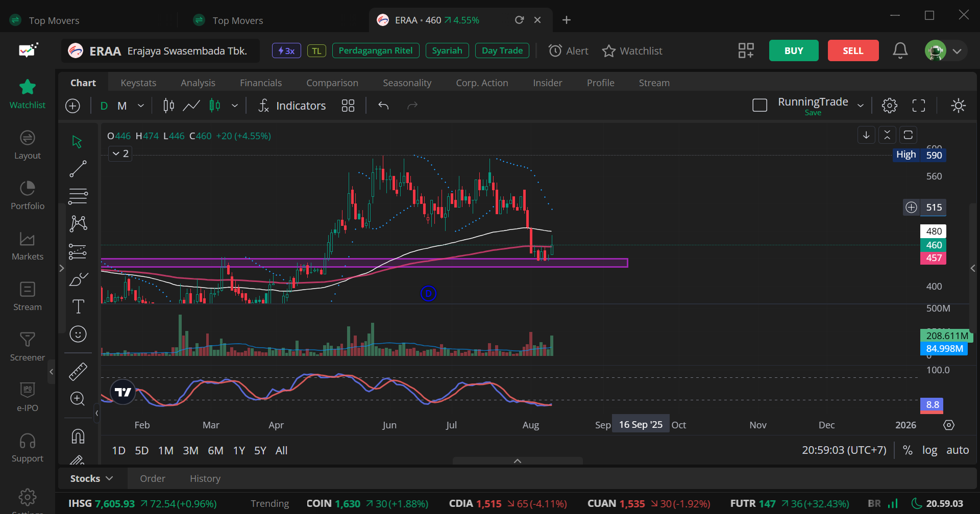The width and height of the screenshot is (980, 514).
Task: Expand the chart style dropdown arrow
Action: pyautogui.click(x=235, y=106)
